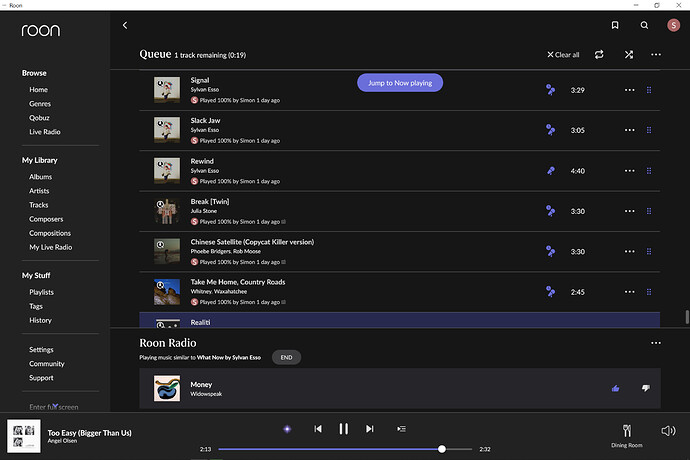Viewport: 690px width, 460px height.
Task: Click drag handle on Signal row
Action: (x=649, y=90)
